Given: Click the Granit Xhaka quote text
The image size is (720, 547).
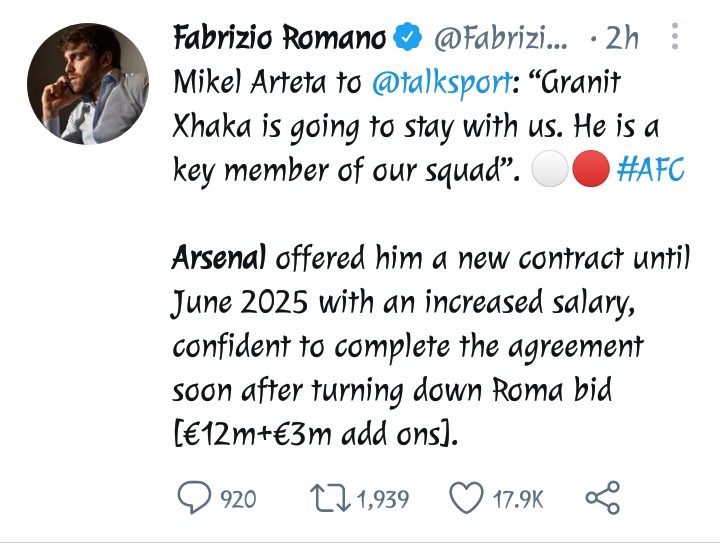Looking at the screenshot, I should click(x=416, y=126).
